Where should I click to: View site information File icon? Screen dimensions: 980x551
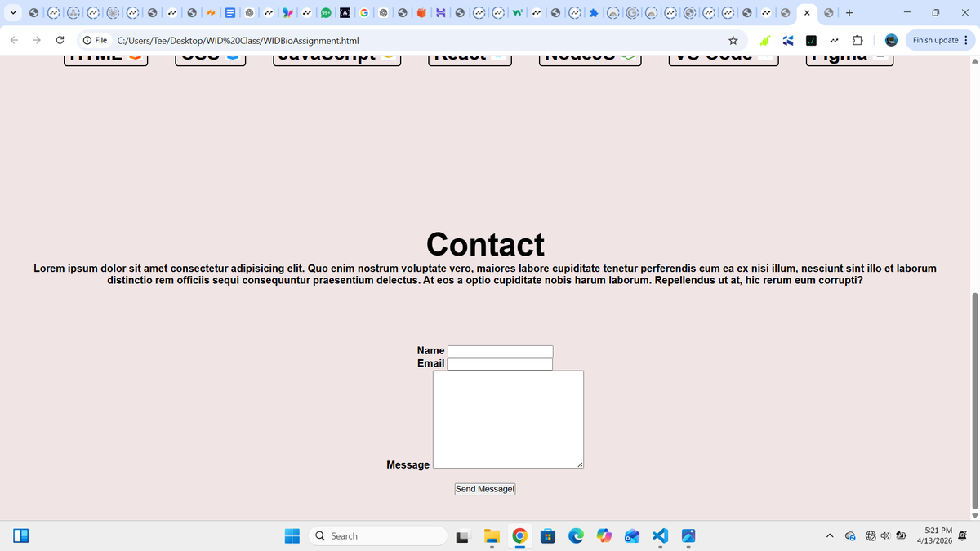pos(95,40)
